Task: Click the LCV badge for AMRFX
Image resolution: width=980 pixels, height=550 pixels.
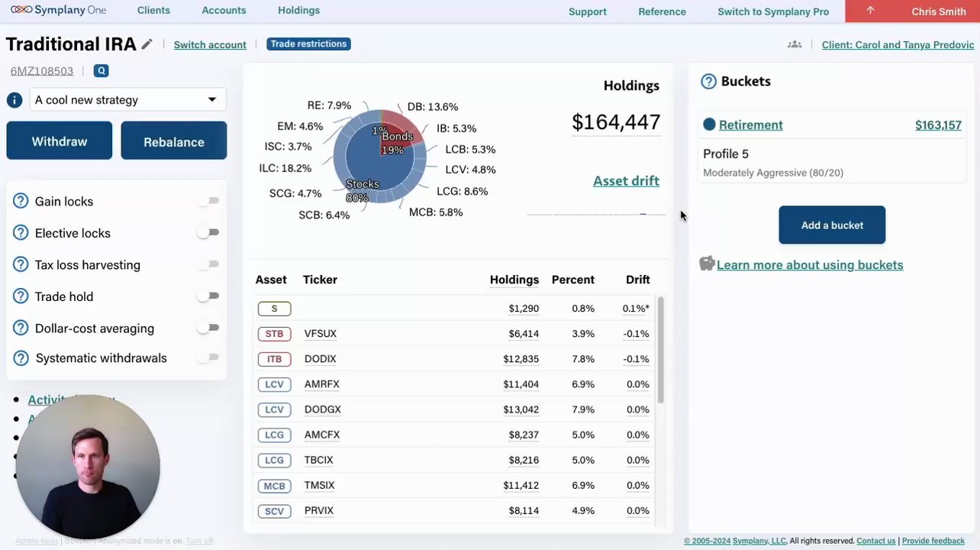Action: pos(274,384)
